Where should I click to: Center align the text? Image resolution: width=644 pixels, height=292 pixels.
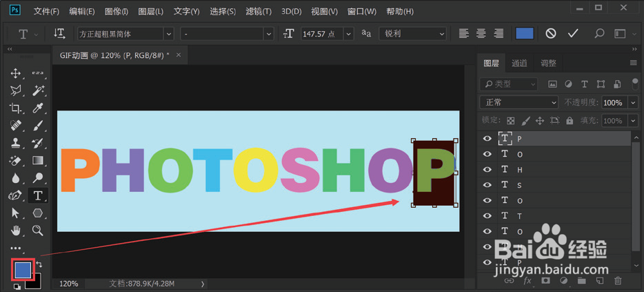coord(481,34)
